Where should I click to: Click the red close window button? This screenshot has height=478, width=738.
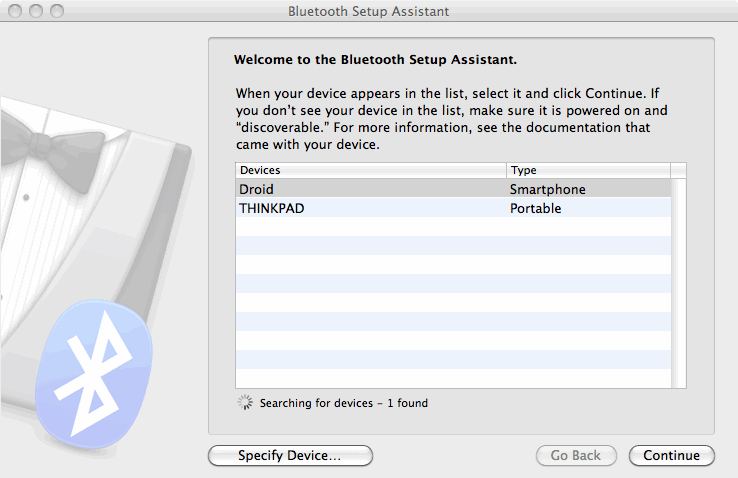16,11
